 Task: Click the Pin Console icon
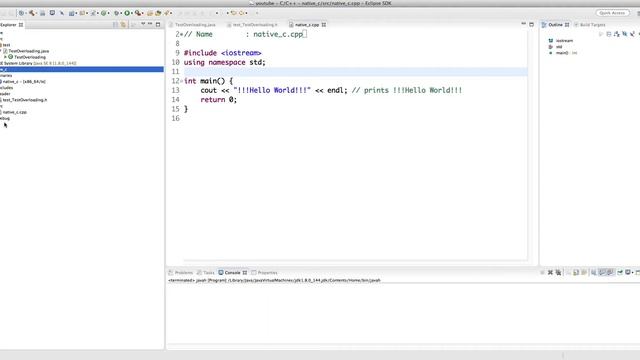tap(620, 272)
